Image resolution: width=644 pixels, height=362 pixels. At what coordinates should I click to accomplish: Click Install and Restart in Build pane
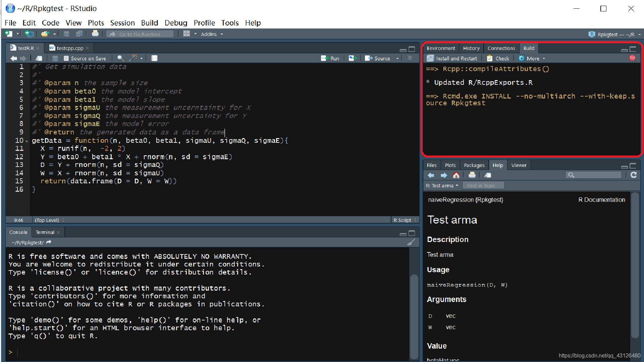[x=452, y=58]
